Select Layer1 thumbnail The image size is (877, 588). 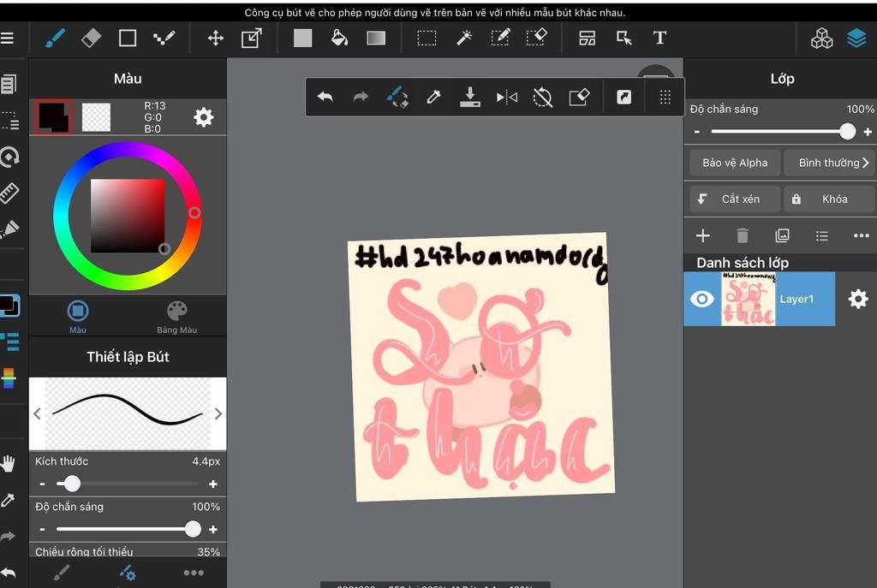tap(749, 299)
